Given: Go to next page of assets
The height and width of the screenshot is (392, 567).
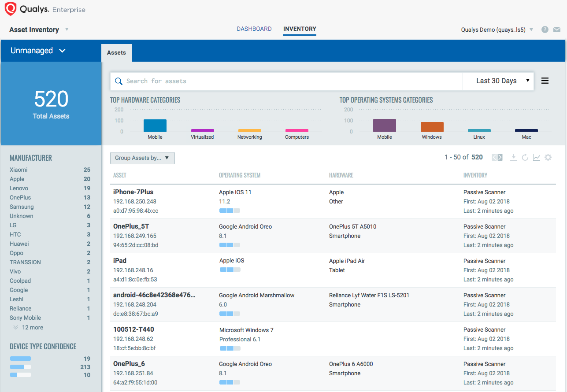Looking at the screenshot, I should [x=500, y=157].
